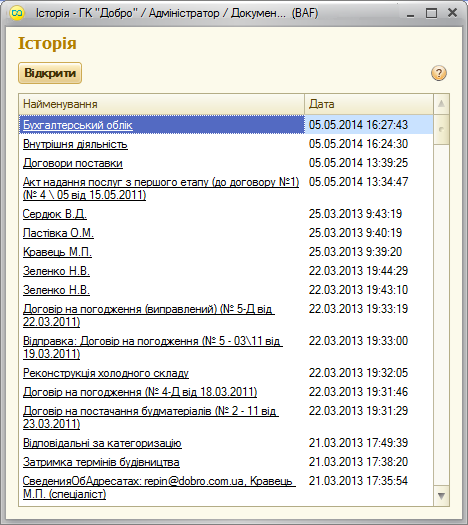
Task: Open Відправка: Договір на погодження link
Action: pyautogui.click(x=153, y=347)
